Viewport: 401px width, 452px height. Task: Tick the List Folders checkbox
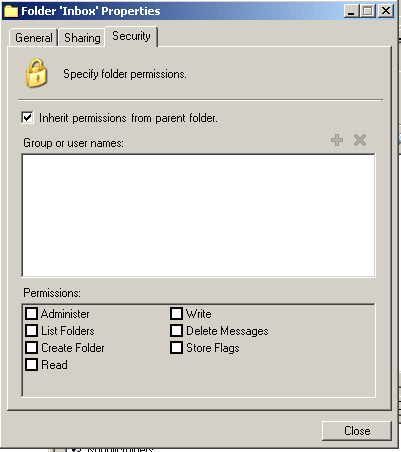point(32,331)
